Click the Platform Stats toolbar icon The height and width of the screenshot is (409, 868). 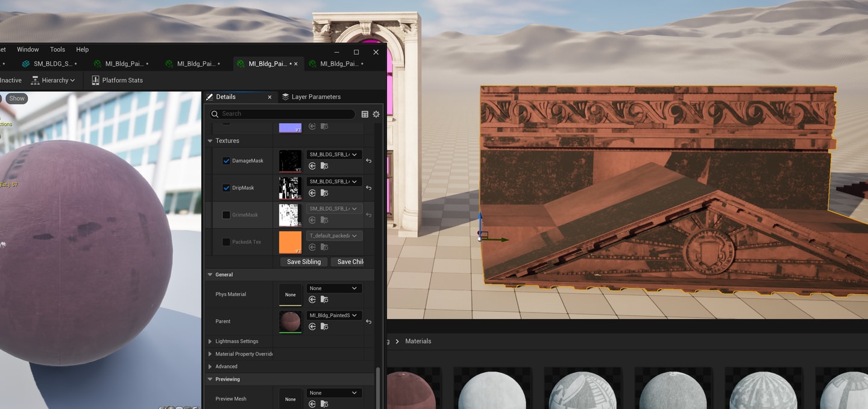pos(95,80)
